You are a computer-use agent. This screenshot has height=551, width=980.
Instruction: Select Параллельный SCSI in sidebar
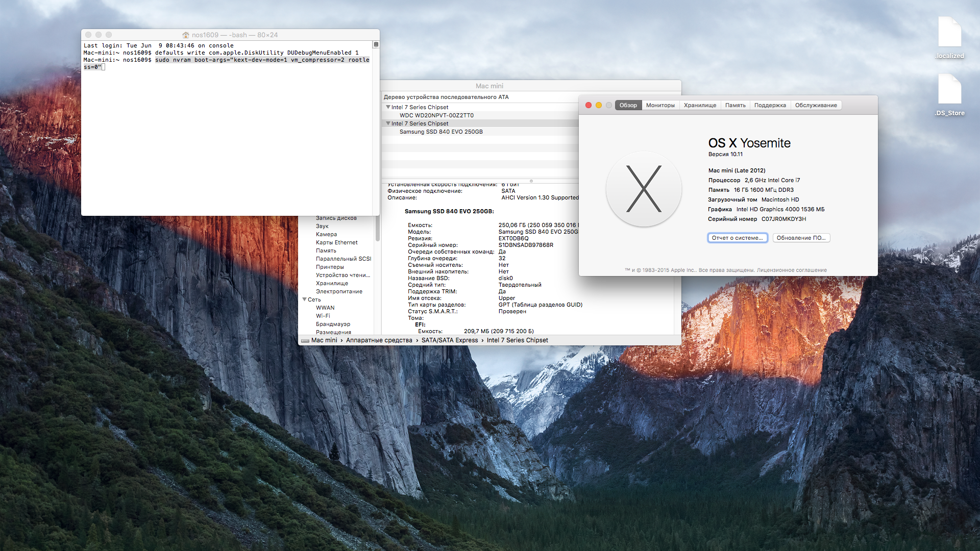click(344, 259)
